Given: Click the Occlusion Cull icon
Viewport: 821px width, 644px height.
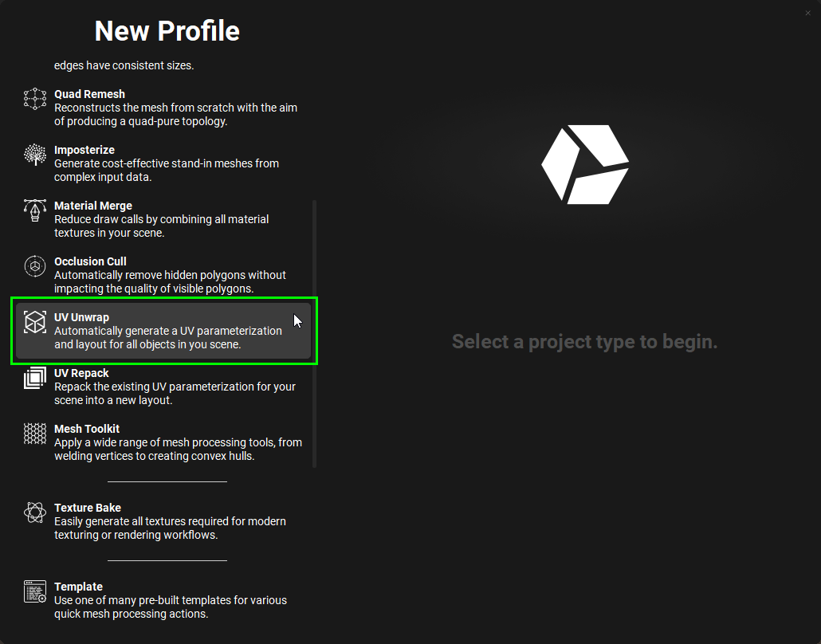Looking at the screenshot, I should tap(35, 265).
